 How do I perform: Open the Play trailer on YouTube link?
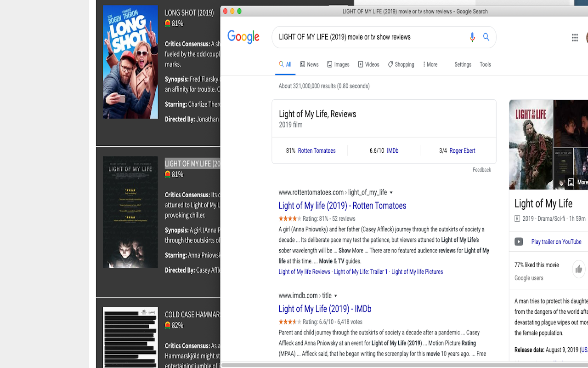click(556, 242)
